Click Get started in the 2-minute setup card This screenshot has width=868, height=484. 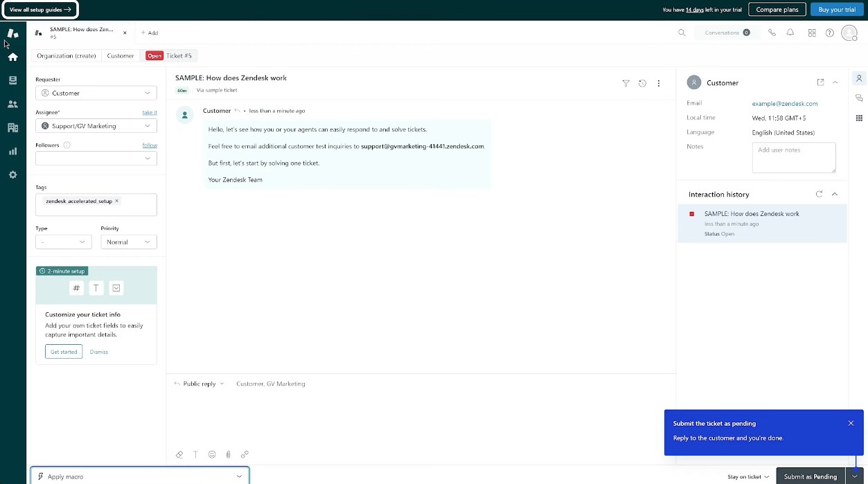(x=63, y=351)
